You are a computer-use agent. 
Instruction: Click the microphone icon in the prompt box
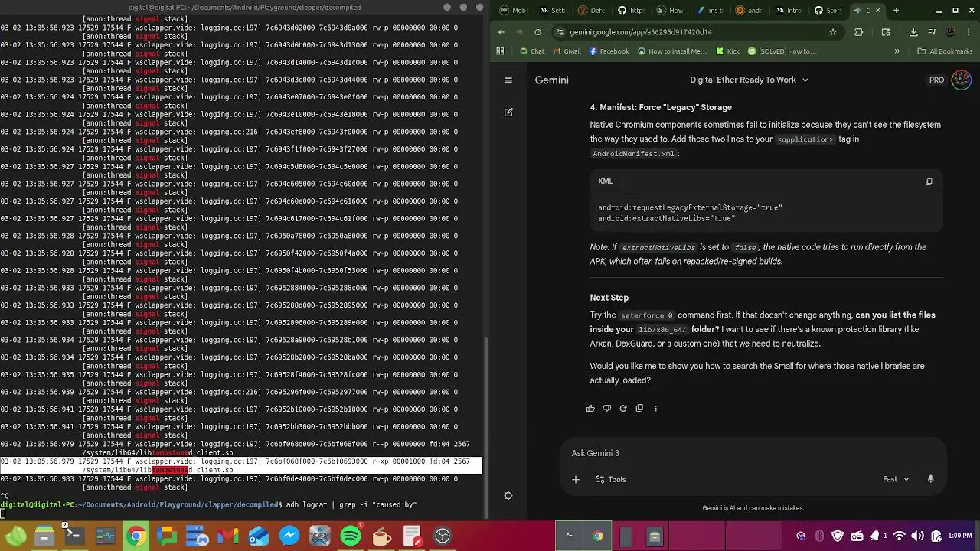[930, 479]
